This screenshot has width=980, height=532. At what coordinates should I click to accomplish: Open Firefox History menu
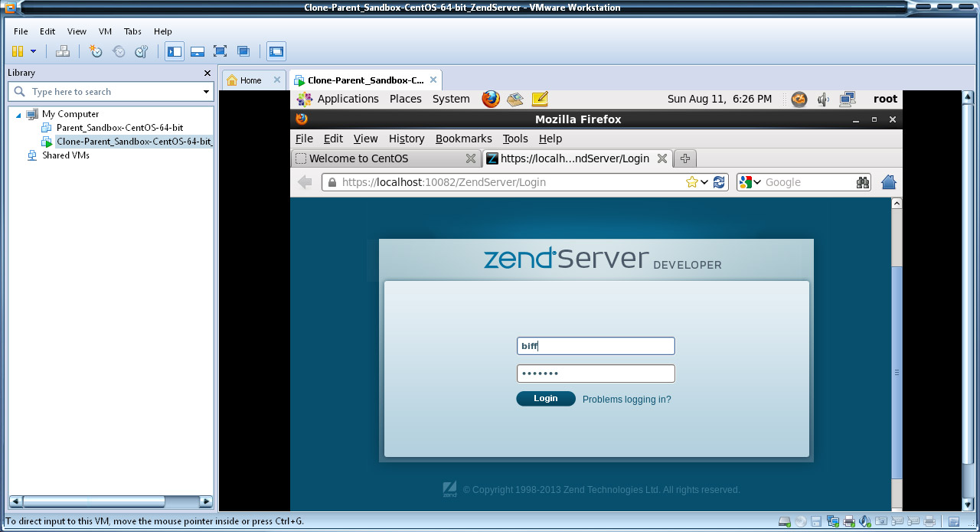(x=407, y=139)
